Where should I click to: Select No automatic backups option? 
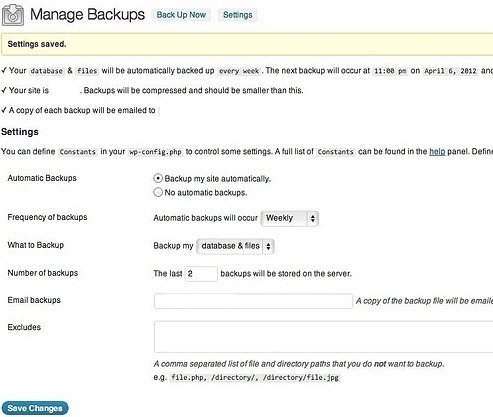coord(158,192)
